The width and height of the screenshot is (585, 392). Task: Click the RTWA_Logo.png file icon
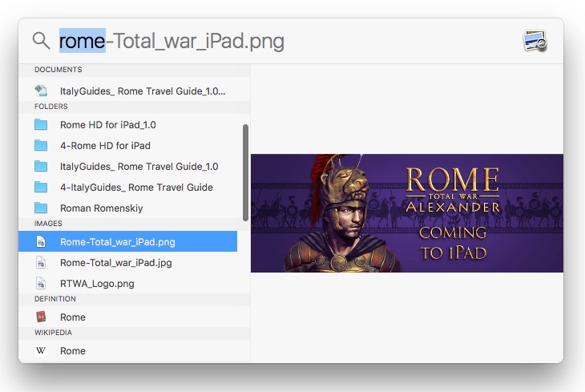pyautogui.click(x=41, y=283)
